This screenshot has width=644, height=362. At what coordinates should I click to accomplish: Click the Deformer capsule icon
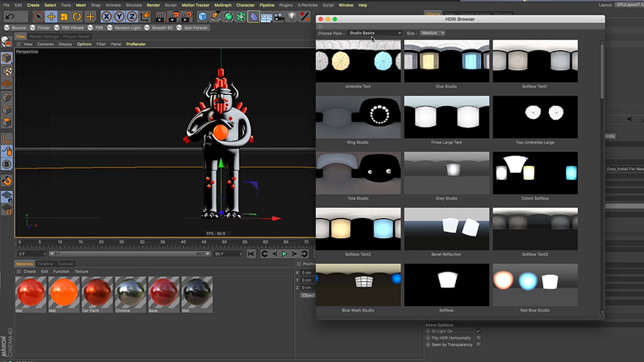click(254, 17)
